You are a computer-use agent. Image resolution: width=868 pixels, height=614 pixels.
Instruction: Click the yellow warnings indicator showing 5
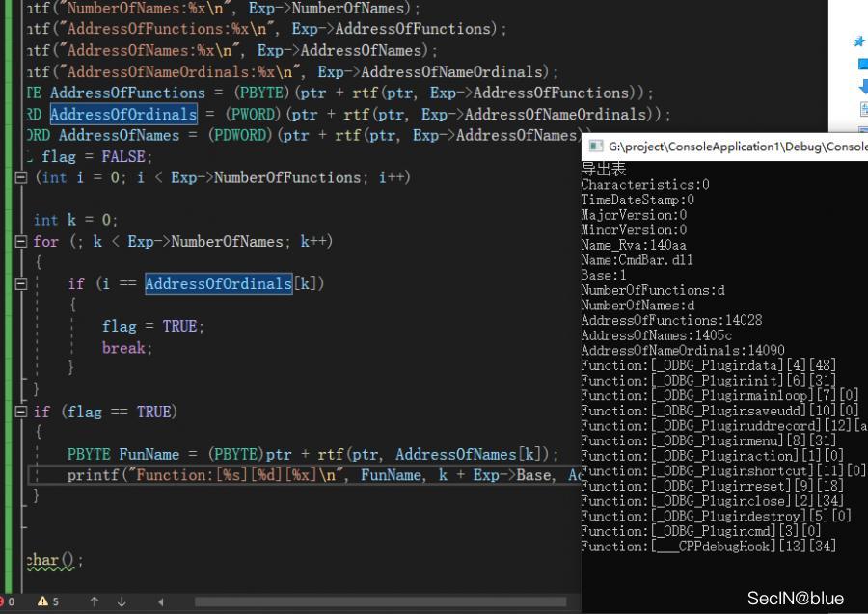pyautogui.click(x=47, y=601)
